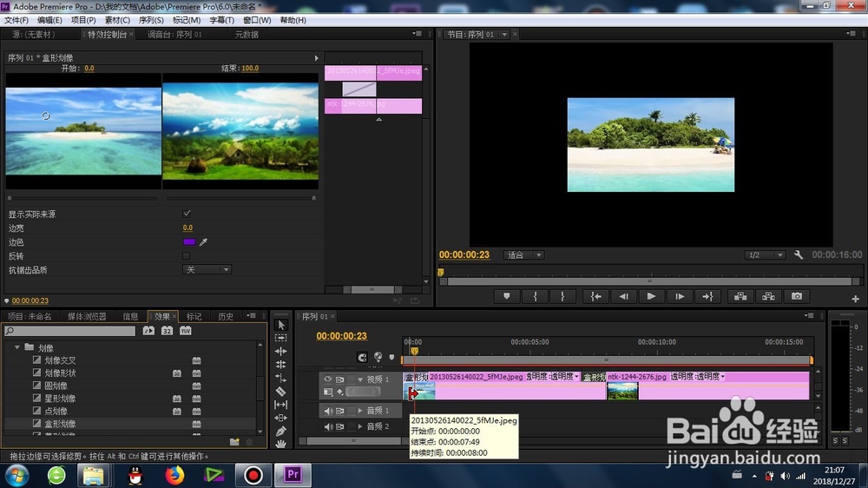The width and height of the screenshot is (868, 488).
Task: Click Mark Out button in Program monitor
Action: pos(562,296)
